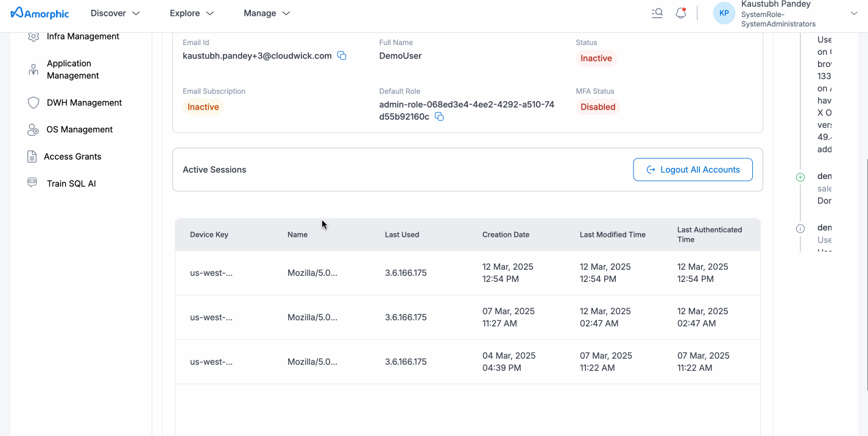Image resolution: width=868 pixels, height=436 pixels.
Task: Open DWH Management in sidebar
Action: [84, 102]
